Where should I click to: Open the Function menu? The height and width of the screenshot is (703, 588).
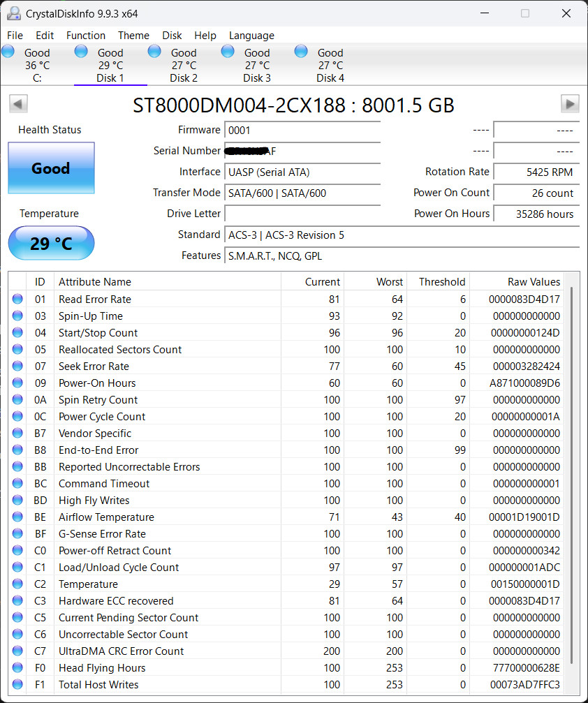coord(86,36)
